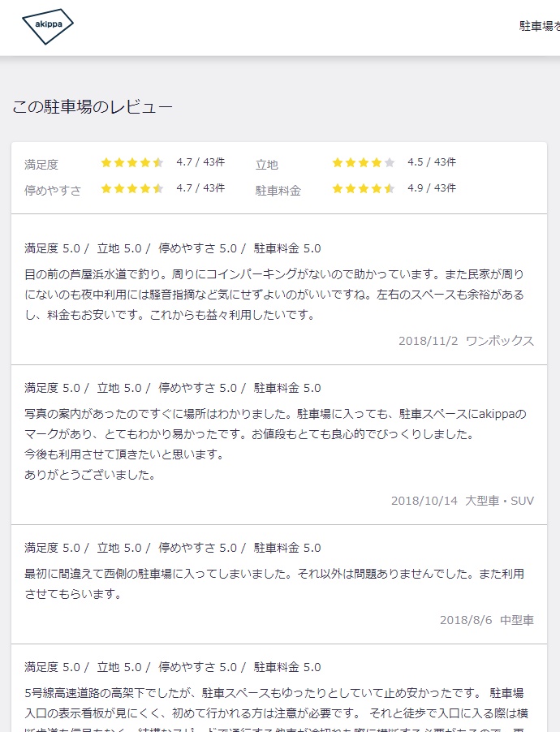Screen dimensions: 560x732
Task: Click the review mentioning akippaのマーク
Action: tap(275, 445)
